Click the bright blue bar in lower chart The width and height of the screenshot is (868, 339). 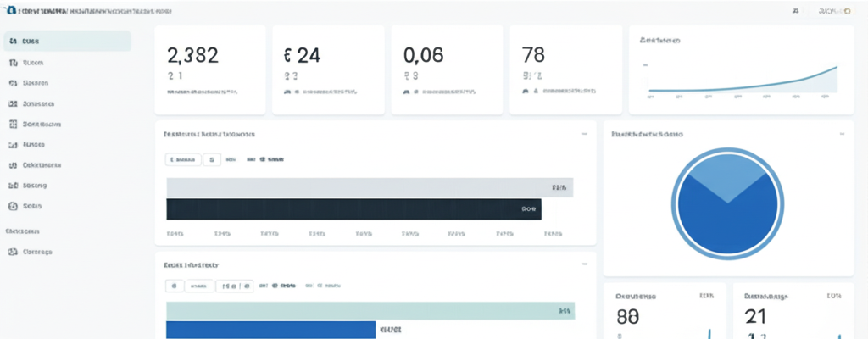(x=270, y=330)
